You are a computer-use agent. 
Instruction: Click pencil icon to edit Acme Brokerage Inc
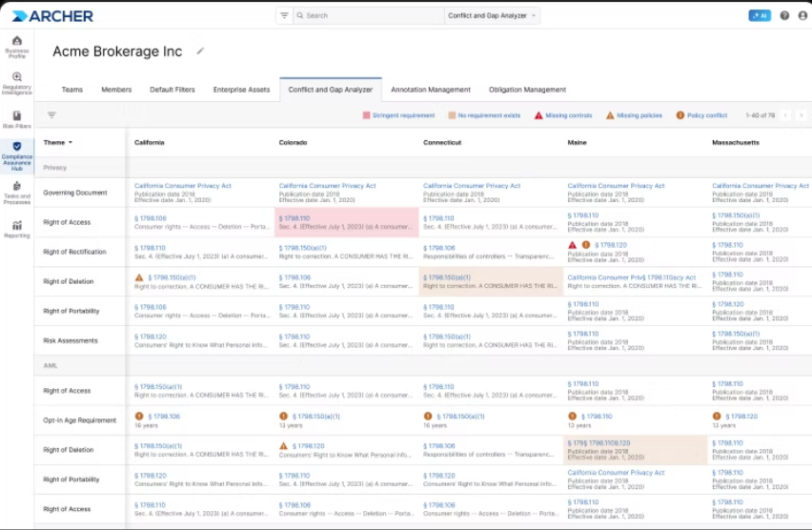200,51
